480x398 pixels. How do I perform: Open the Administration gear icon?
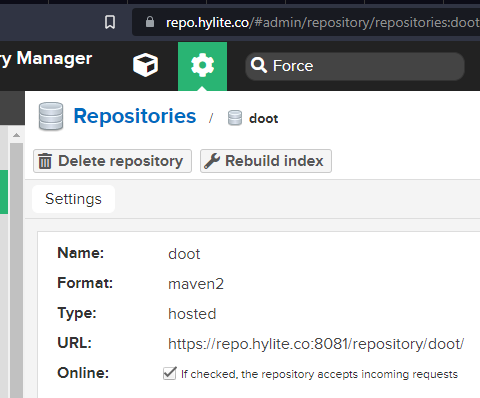pos(202,66)
